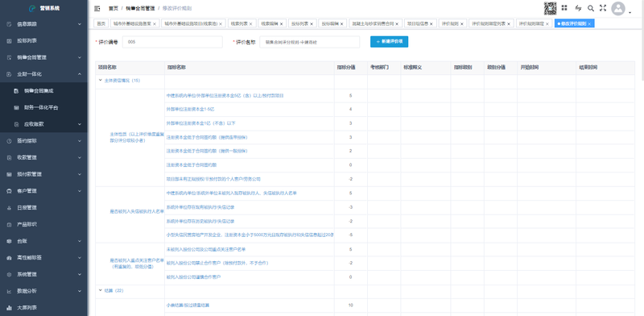
Task: Click the 大屏列表 bar chart icon
Action: pyautogui.click(x=9, y=308)
